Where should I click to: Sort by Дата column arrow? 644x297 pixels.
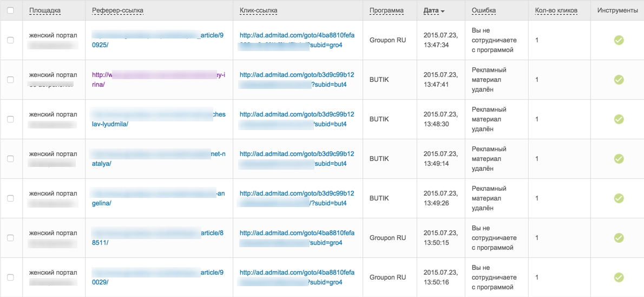click(442, 11)
